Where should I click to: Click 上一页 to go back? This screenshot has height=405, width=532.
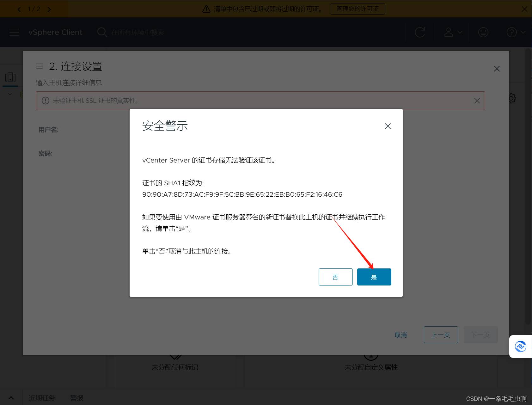[441, 335]
